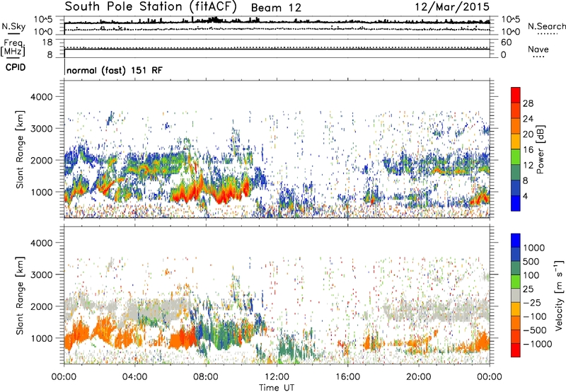Click the '-1000' label on velocity color bar
The image size is (566, 392).
tap(538, 344)
